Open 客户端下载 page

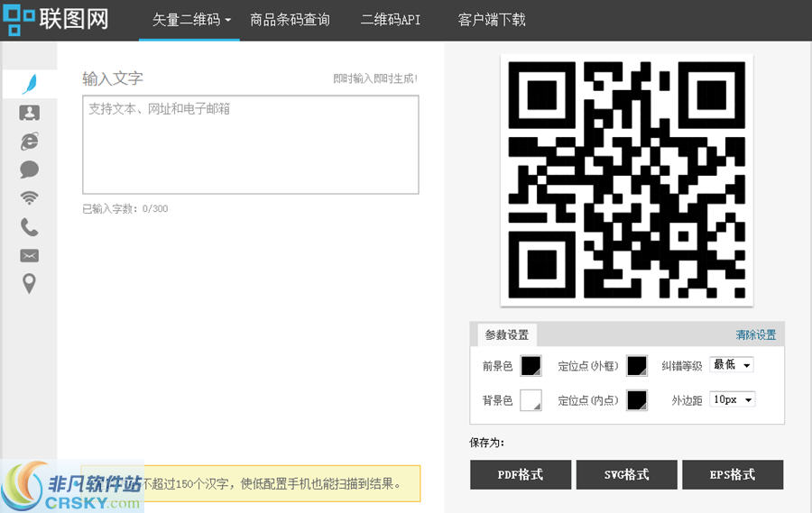click(492, 20)
